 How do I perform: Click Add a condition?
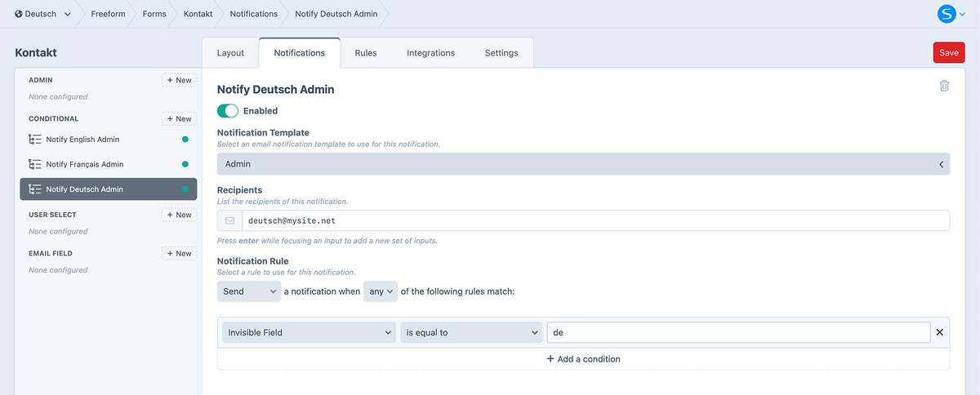click(583, 359)
